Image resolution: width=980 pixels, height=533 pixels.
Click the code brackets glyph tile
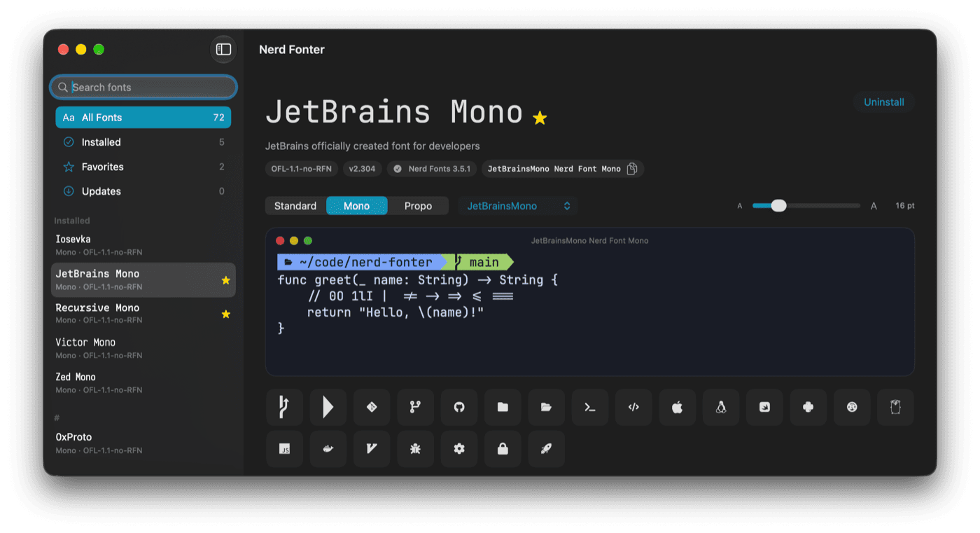coord(633,407)
